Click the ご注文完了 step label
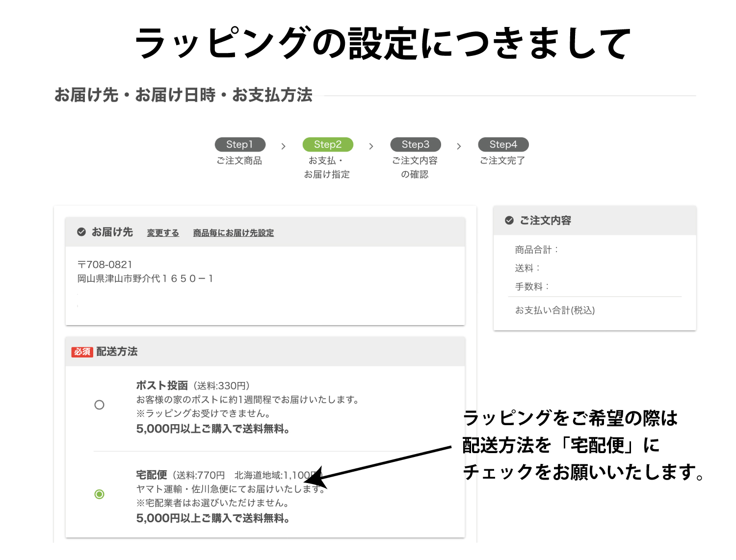This screenshot has height=560, width=736. pos(502,161)
